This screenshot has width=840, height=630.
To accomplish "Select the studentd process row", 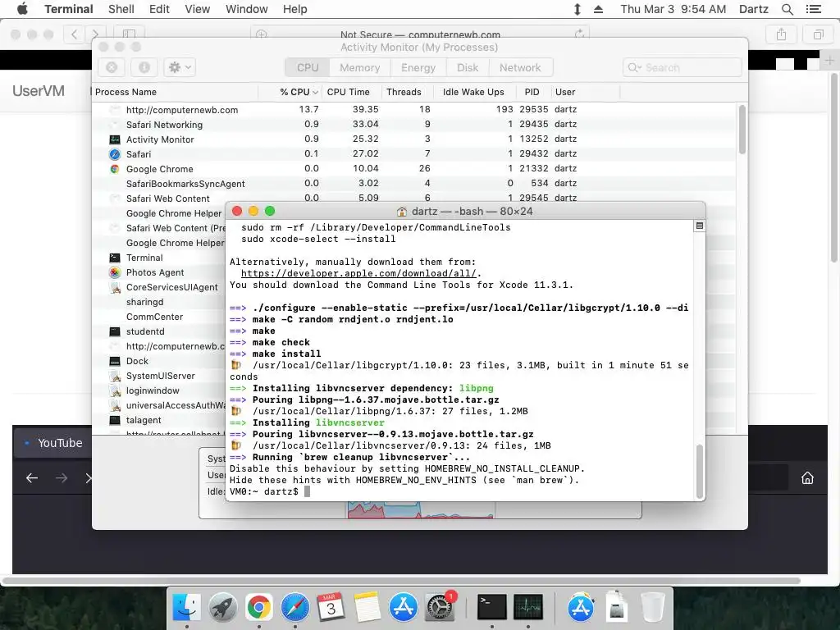I will pos(158,331).
